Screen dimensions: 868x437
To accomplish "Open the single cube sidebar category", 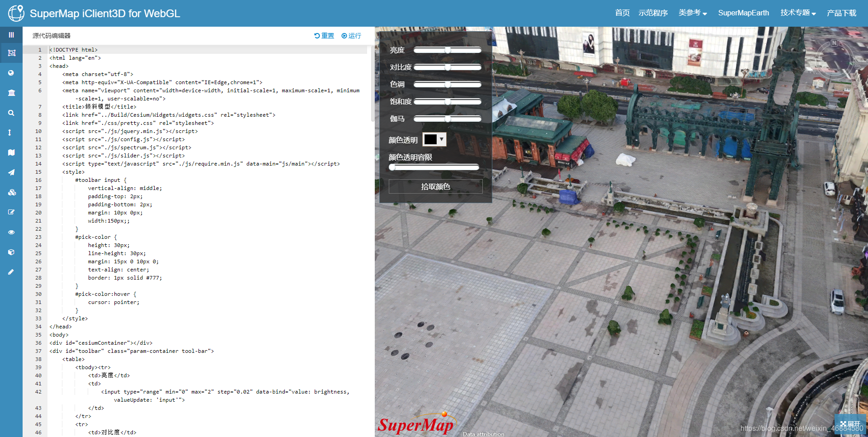I will click(x=11, y=252).
